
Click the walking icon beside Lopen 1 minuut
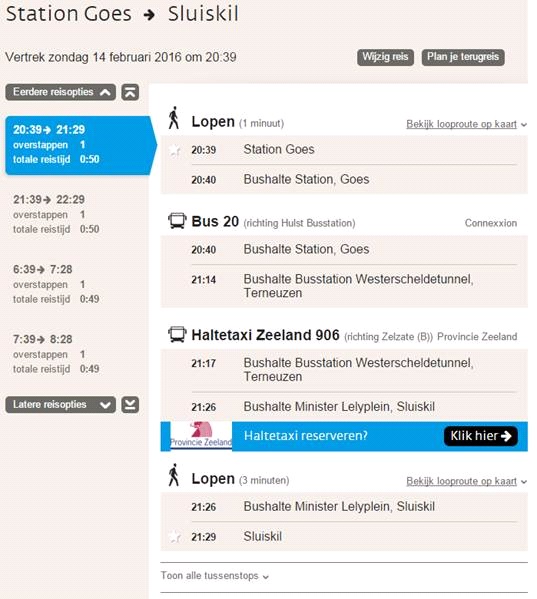pyautogui.click(x=174, y=118)
